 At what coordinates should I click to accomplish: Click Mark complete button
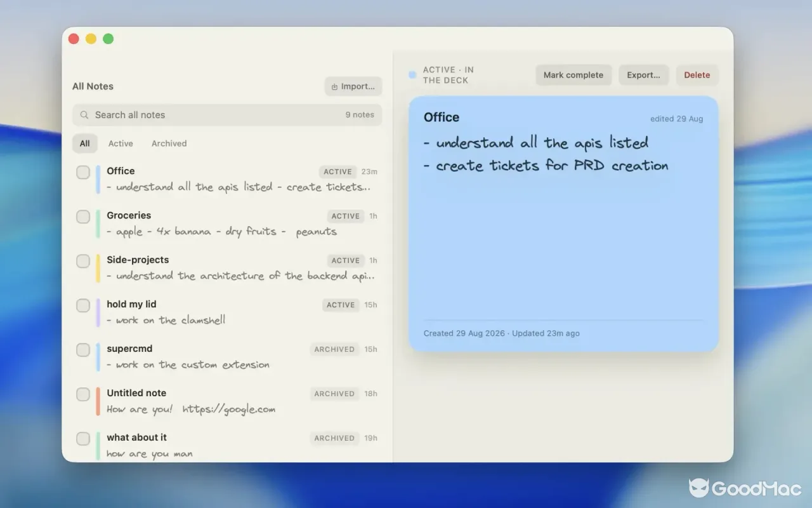[x=573, y=75]
